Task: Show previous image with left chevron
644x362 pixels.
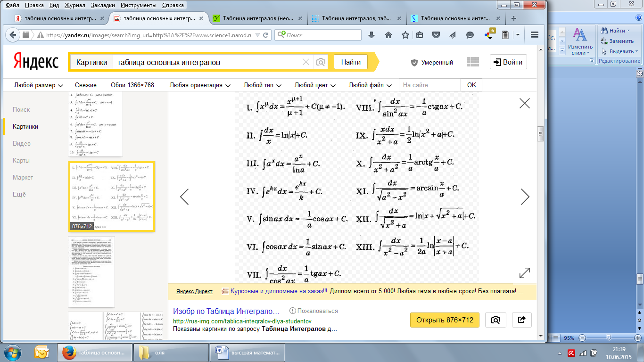Action: [x=184, y=197]
